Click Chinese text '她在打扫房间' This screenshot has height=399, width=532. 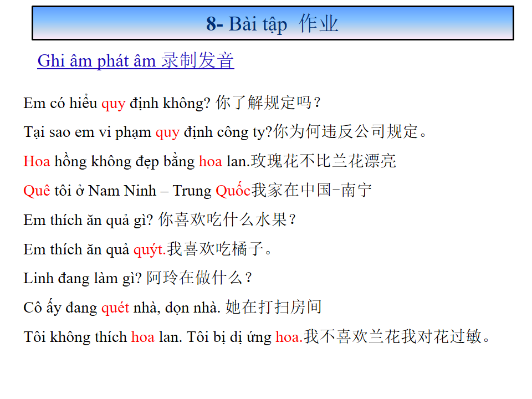pos(274,308)
